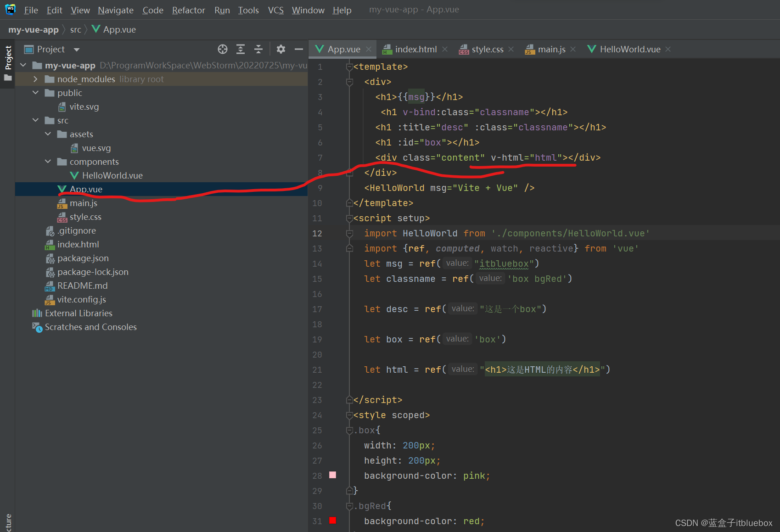Open the Run menu
This screenshot has width=780, height=532.
tap(222, 10)
